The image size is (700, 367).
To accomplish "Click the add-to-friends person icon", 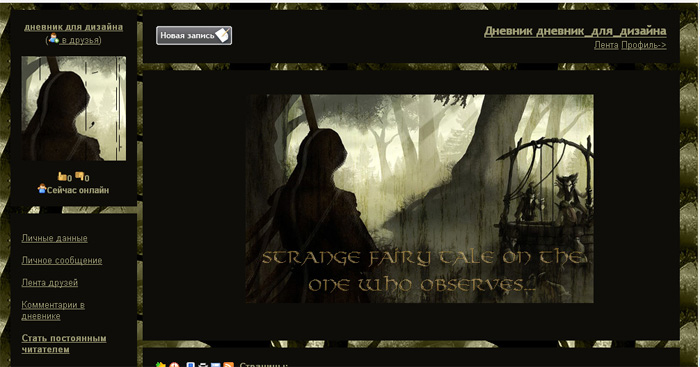I will pyautogui.click(x=54, y=39).
